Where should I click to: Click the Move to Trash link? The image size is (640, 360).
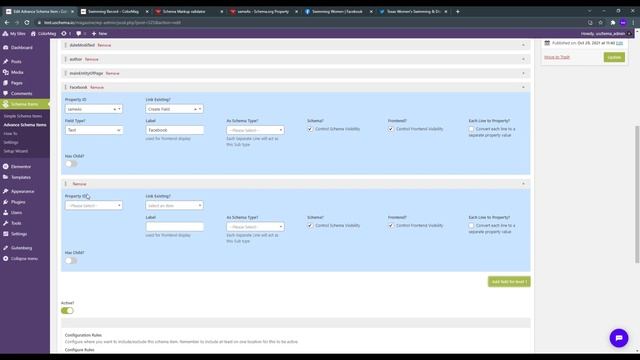coord(557,57)
